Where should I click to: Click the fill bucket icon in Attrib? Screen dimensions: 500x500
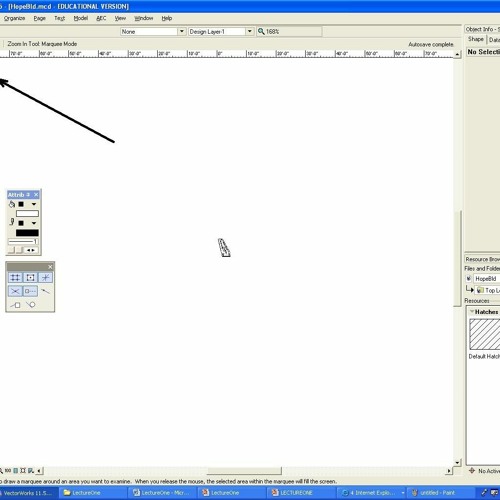(12, 204)
